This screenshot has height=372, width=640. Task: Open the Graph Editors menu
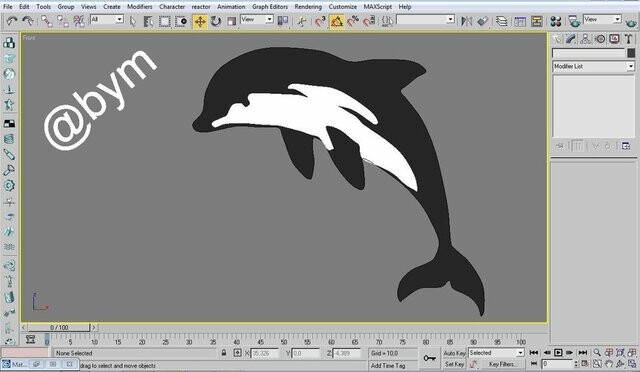[270, 7]
